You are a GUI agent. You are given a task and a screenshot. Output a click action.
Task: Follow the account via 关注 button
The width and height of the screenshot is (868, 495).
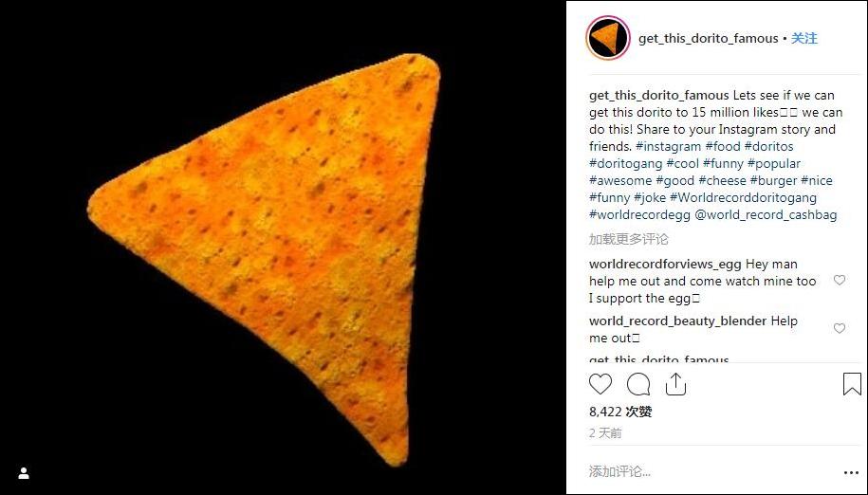tap(803, 38)
